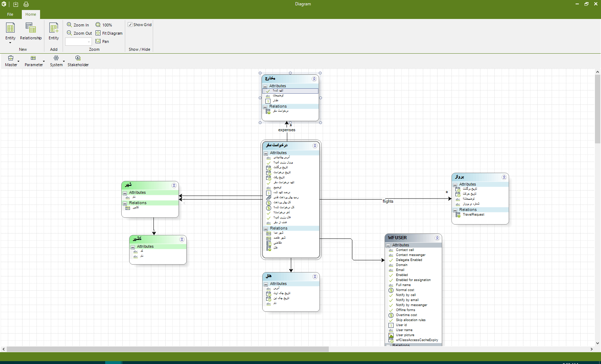
Task: Collapse Attributes section in WFUSER entity
Action: coord(388,246)
